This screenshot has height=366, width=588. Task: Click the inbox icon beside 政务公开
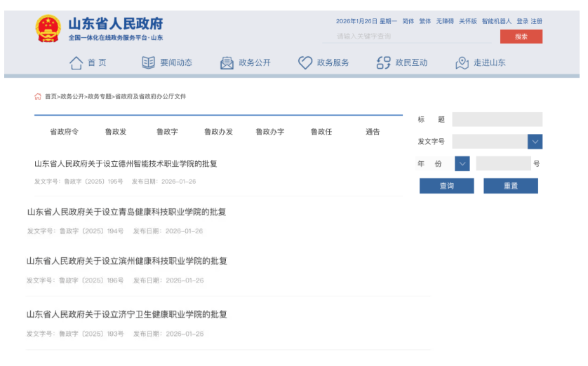click(227, 63)
